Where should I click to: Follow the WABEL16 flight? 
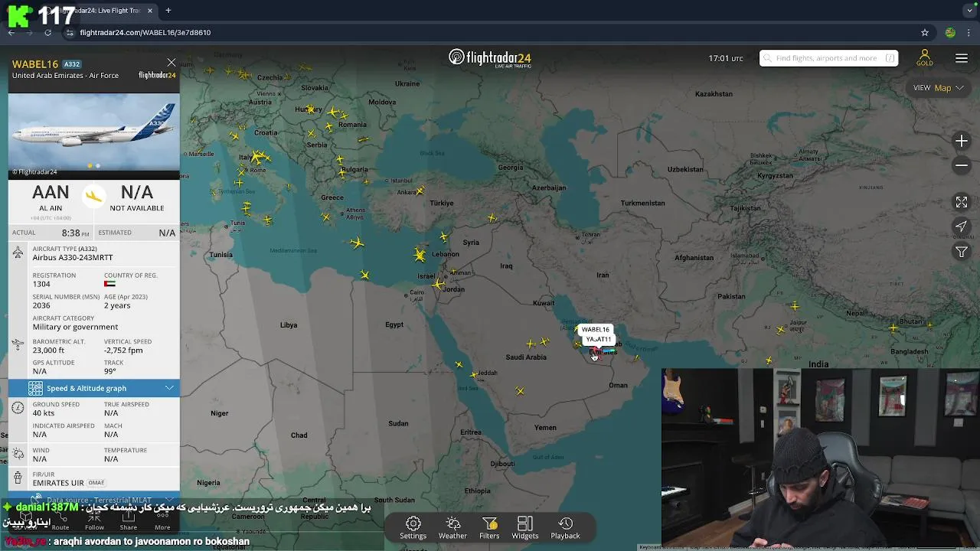[94, 522]
